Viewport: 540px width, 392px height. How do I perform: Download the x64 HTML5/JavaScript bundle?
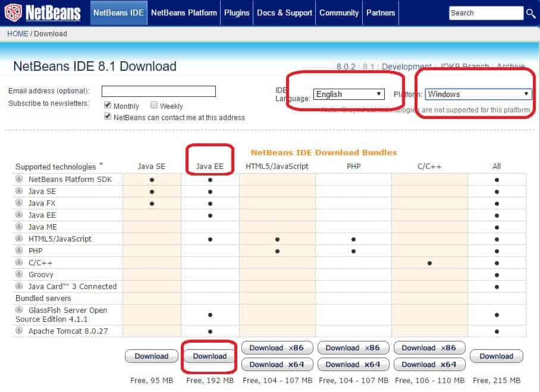click(277, 365)
